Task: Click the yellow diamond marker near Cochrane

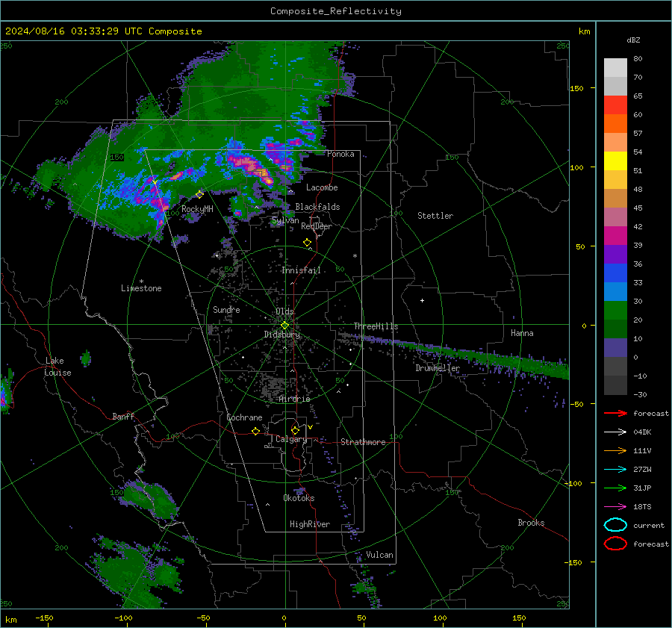Action: point(255,431)
